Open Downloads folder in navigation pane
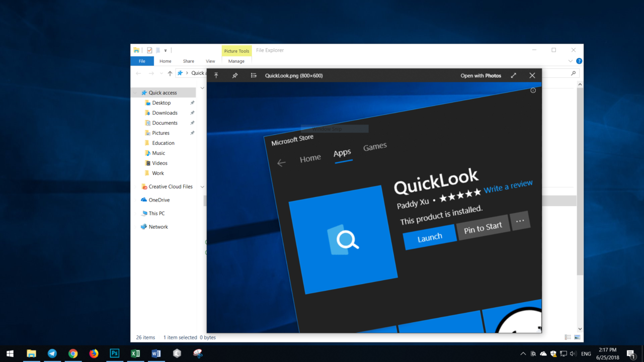644x362 pixels. point(165,113)
